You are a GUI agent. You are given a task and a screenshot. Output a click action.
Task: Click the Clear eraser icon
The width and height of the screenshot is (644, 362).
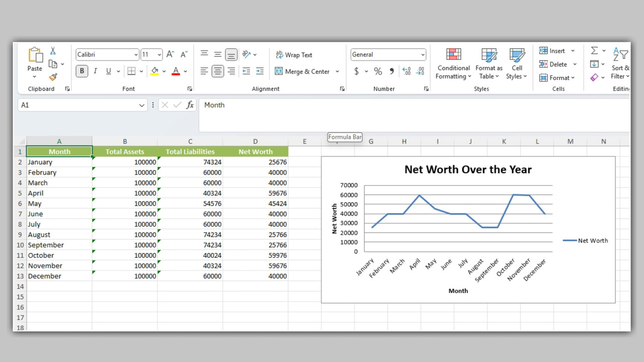594,77
